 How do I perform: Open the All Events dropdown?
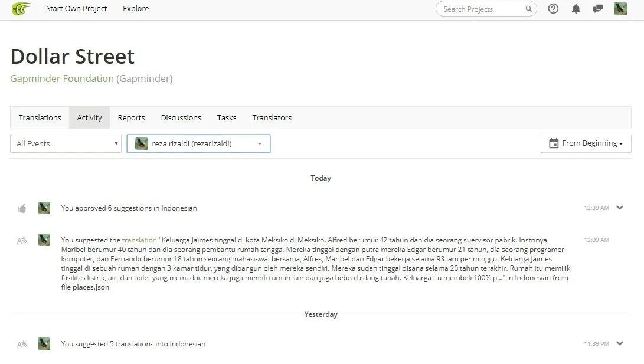pos(66,143)
